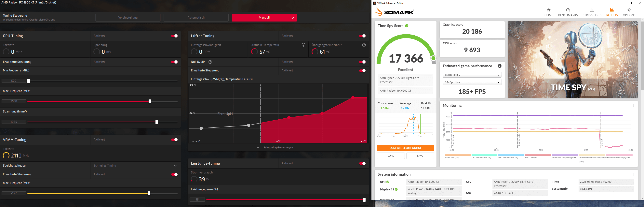
Task: Click LOAD button in 3DMark
Action: click(x=391, y=156)
